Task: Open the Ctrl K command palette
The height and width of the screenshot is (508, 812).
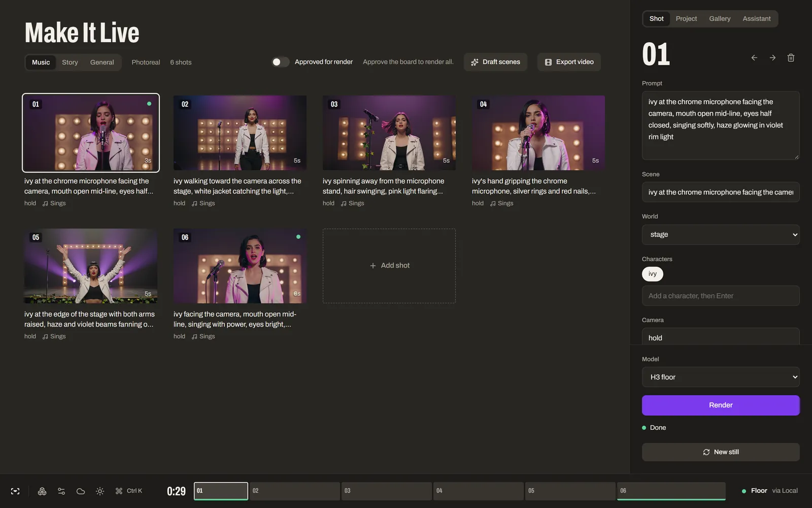Action: coord(129,491)
